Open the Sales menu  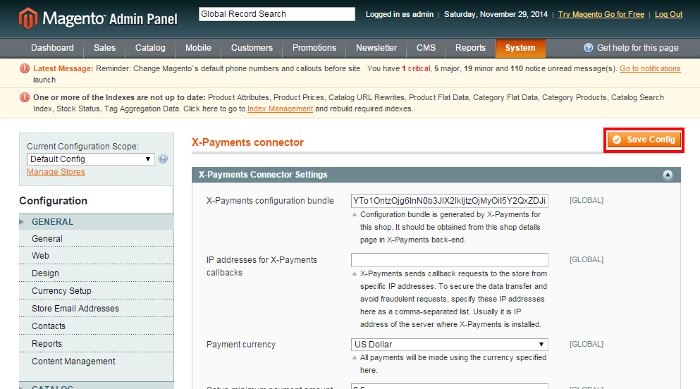coord(104,48)
